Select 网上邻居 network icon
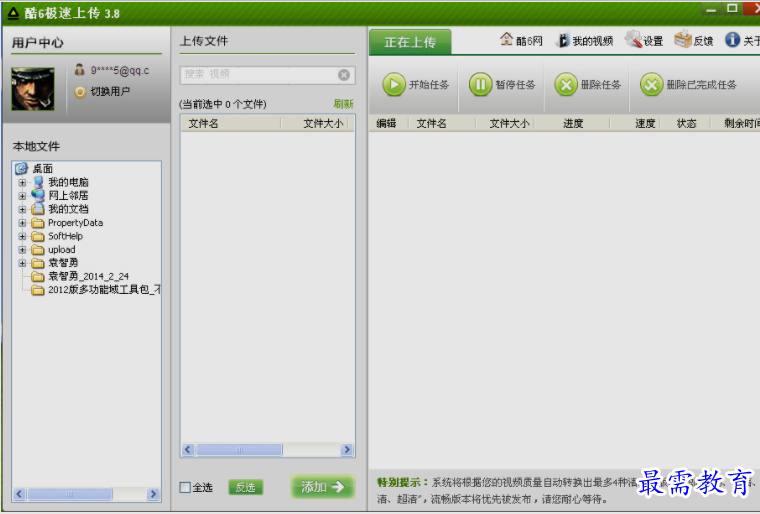The width and height of the screenshot is (760, 514). click(38, 195)
